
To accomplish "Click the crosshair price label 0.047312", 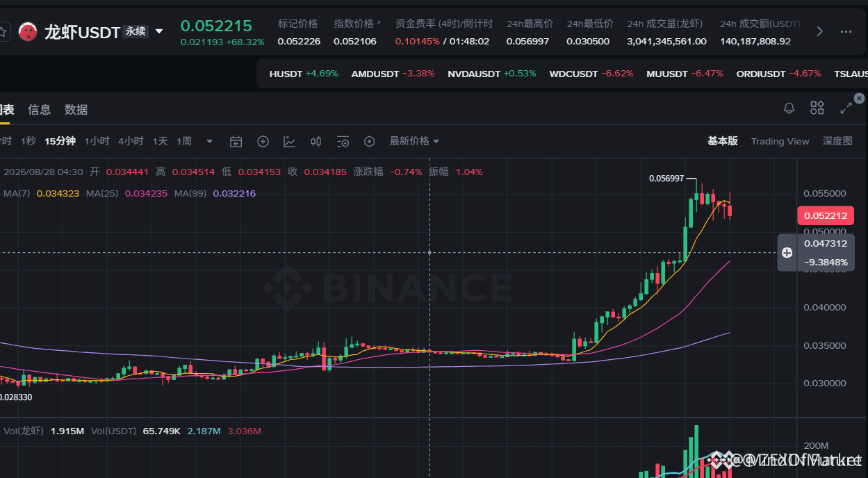I will (x=826, y=243).
